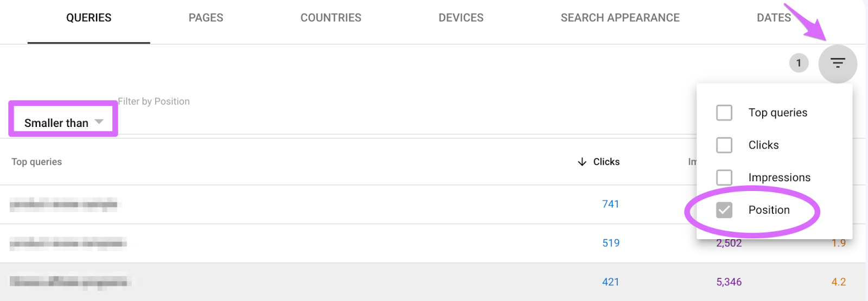868x301 pixels.
Task: Sort by the Clicks column header
Action: (606, 162)
